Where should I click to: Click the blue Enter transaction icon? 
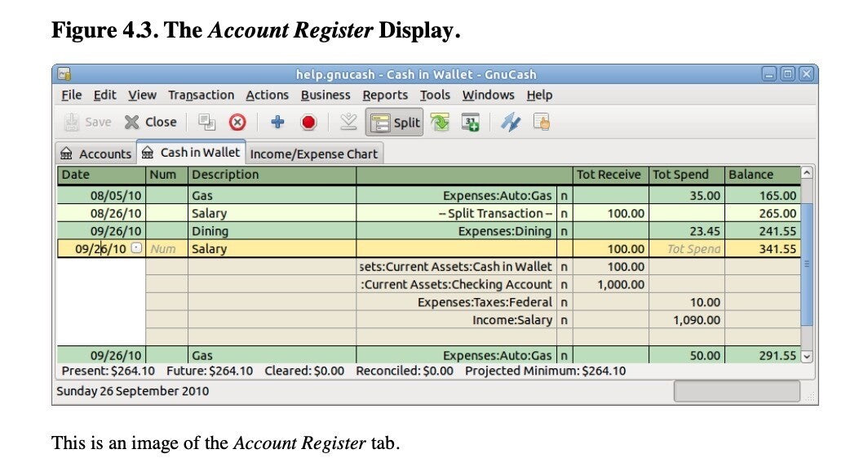(x=277, y=122)
